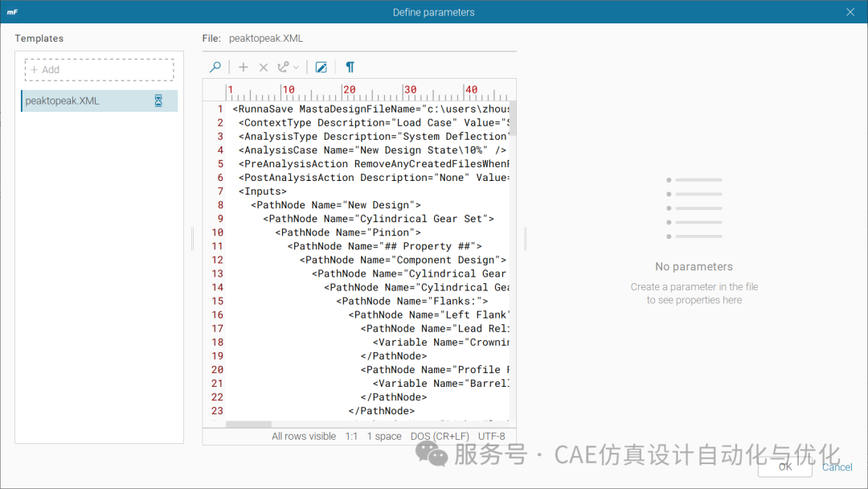Open the search tool in the editor toolbar

coord(215,67)
